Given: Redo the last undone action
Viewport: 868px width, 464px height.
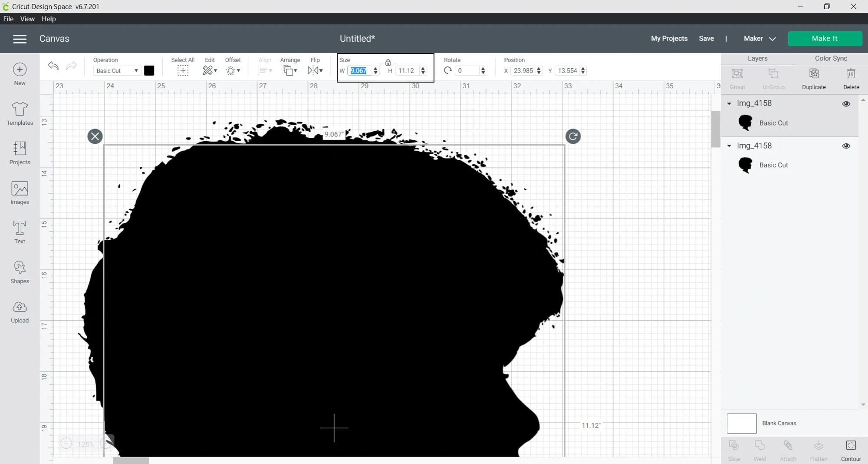Looking at the screenshot, I should [x=71, y=66].
